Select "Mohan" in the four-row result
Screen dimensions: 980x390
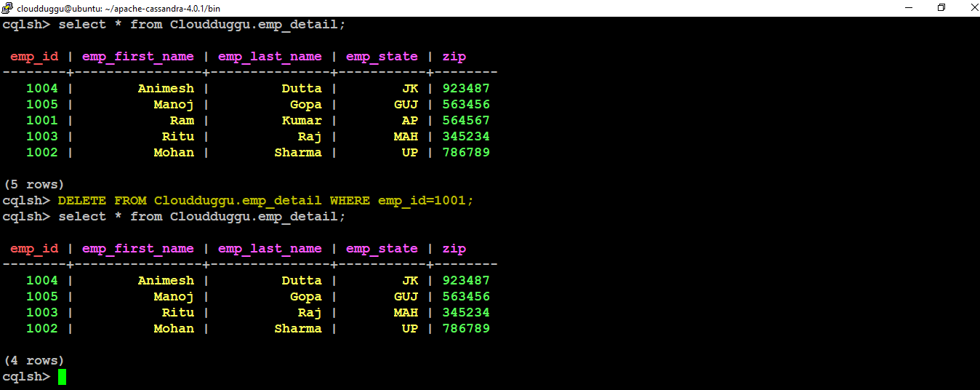click(x=174, y=329)
